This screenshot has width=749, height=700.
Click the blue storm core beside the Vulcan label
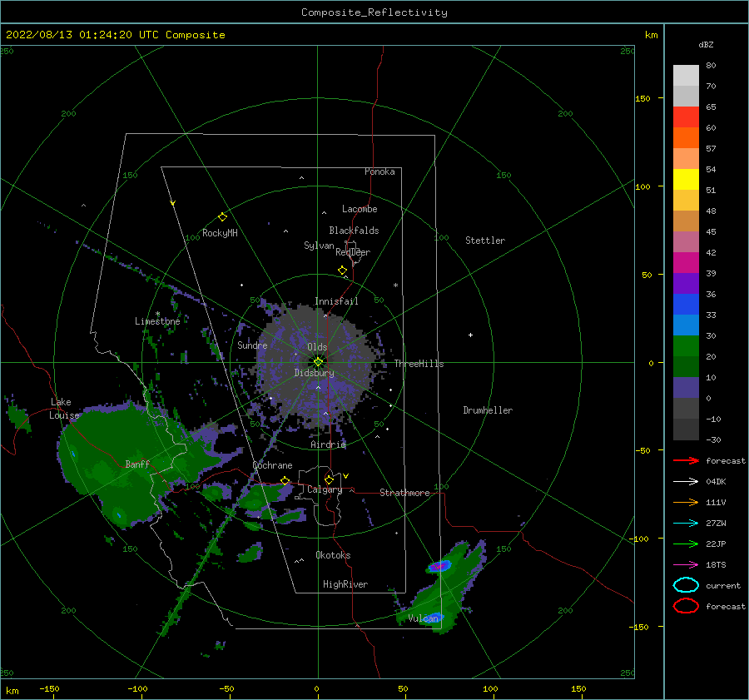point(434,617)
